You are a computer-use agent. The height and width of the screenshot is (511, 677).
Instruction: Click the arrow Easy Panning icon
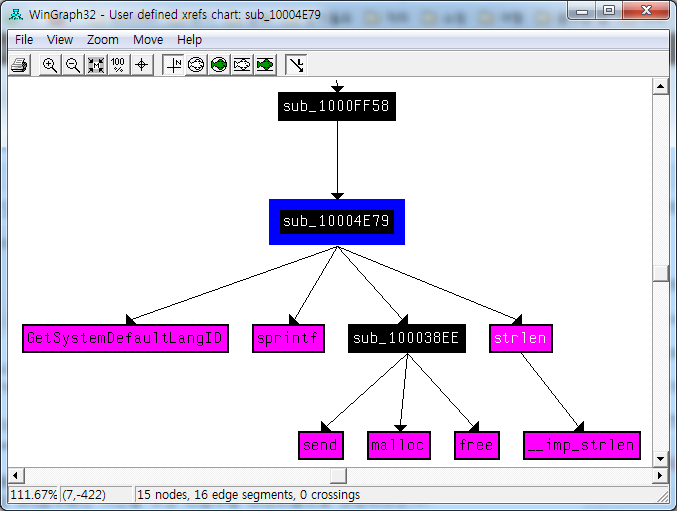(296, 65)
